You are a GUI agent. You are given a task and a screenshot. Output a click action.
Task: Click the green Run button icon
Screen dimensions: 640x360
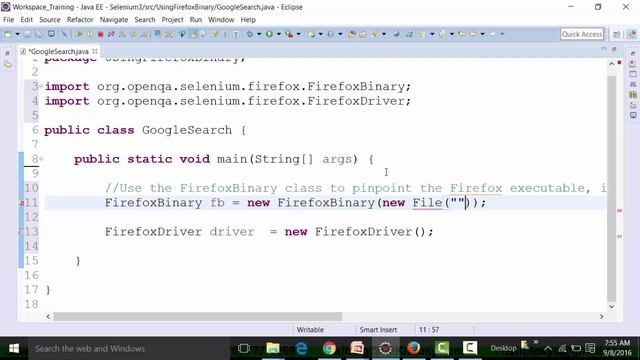tap(269, 34)
